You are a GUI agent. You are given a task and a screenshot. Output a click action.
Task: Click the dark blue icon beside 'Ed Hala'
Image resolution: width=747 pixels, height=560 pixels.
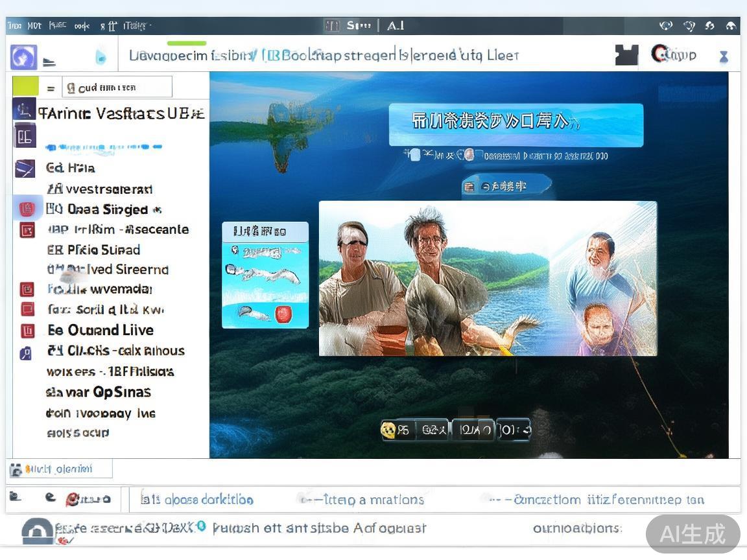[x=25, y=169]
